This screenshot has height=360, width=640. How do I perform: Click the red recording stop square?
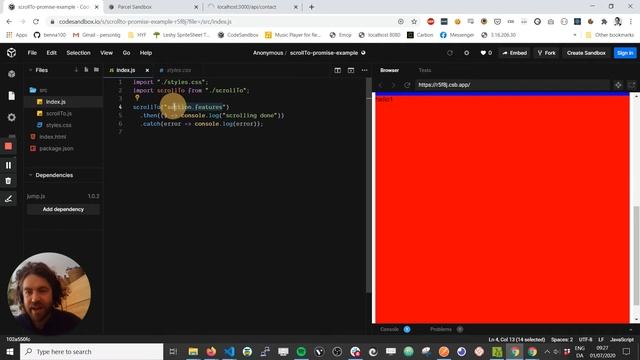coord(9,146)
